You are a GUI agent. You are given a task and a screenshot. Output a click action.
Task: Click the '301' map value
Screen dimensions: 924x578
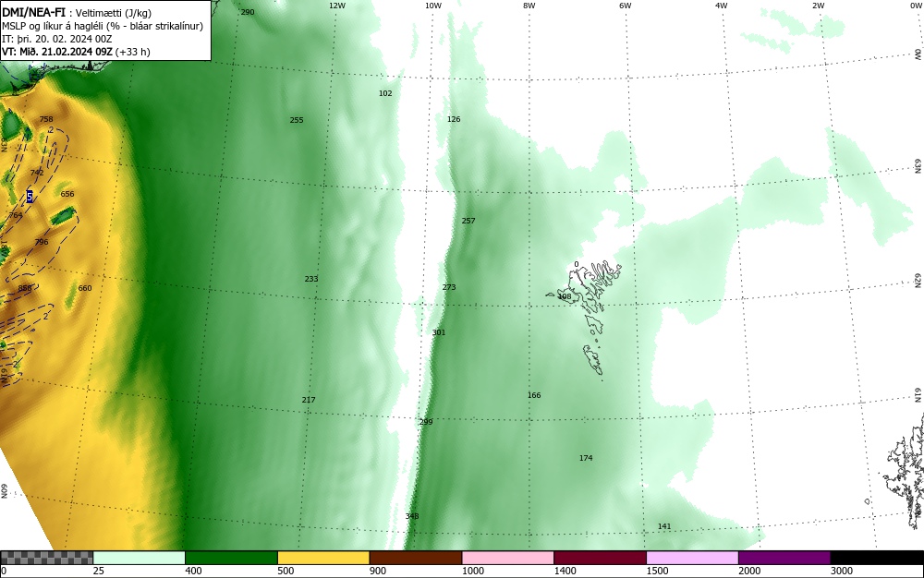pos(439,332)
